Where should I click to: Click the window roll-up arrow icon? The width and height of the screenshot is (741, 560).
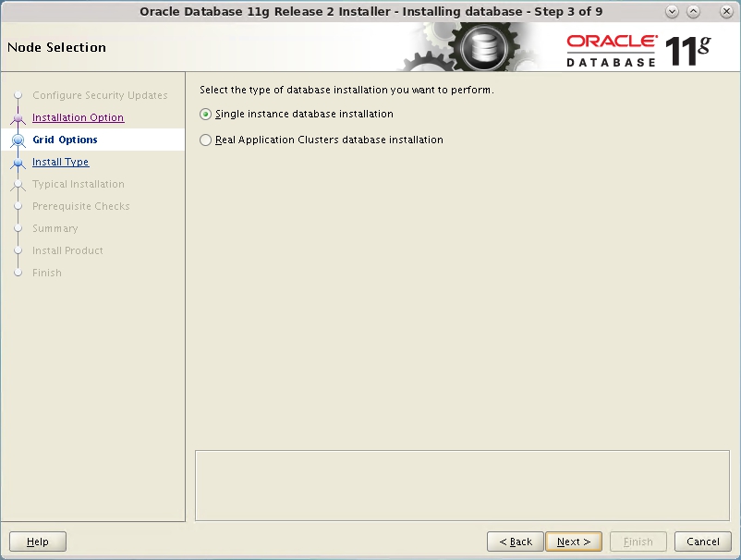[x=693, y=12]
